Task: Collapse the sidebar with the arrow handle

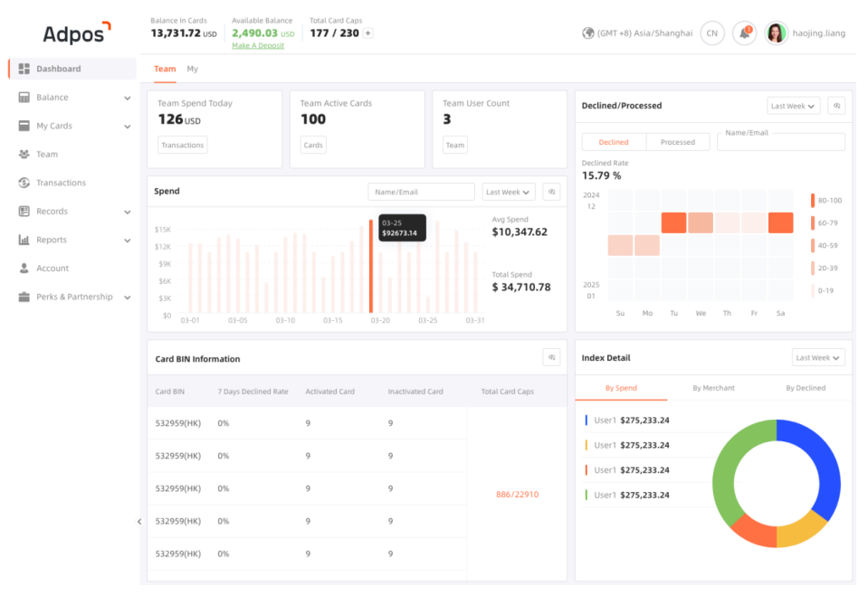Action: point(139,522)
